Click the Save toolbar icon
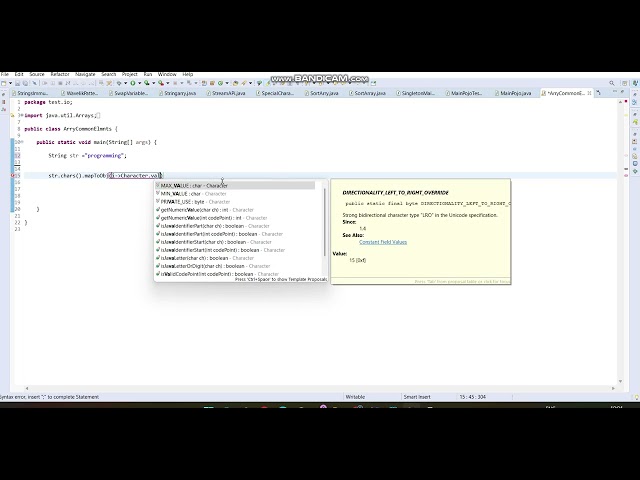The height and width of the screenshot is (480, 640). pyautogui.click(x=18, y=83)
